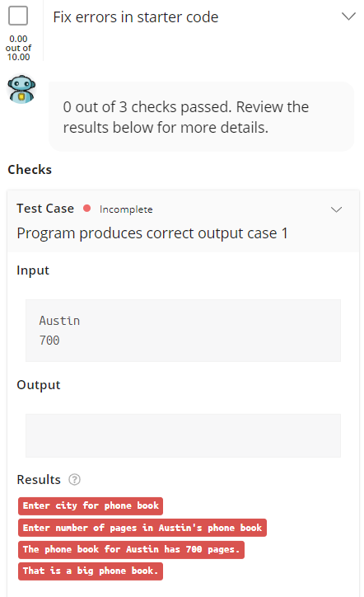Image resolution: width=364 pixels, height=597 pixels.
Task: Click the Checks section heading
Action: point(30,169)
